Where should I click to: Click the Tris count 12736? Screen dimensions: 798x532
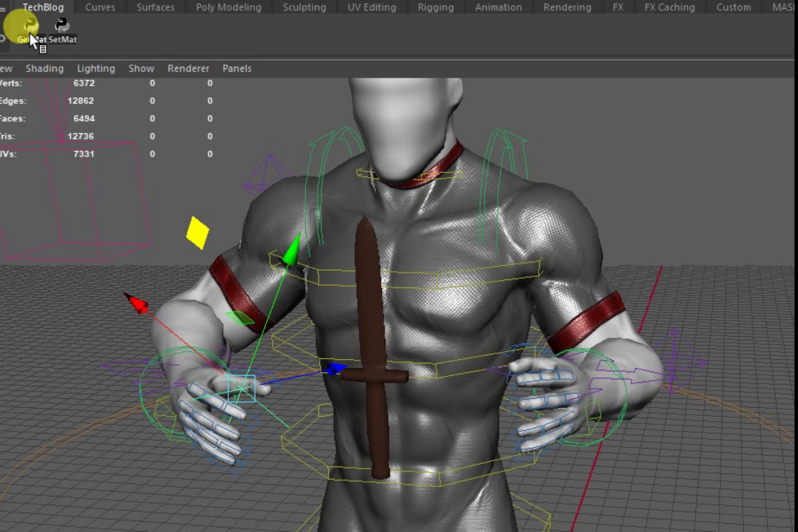click(81, 137)
